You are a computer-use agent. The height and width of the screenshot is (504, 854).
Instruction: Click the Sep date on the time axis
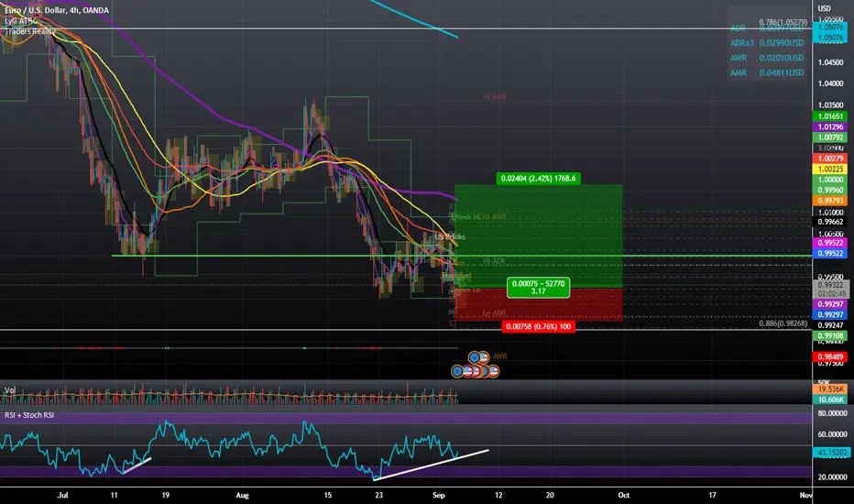point(438,495)
